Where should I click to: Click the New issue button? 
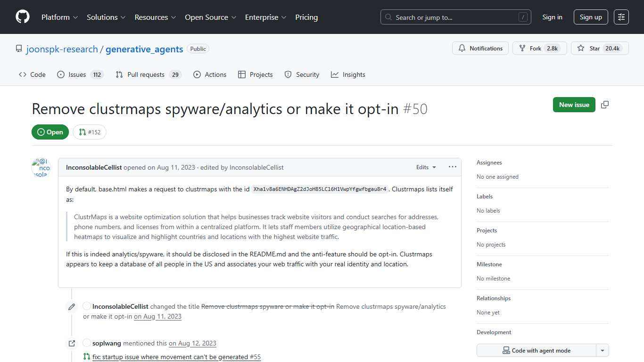(574, 105)
